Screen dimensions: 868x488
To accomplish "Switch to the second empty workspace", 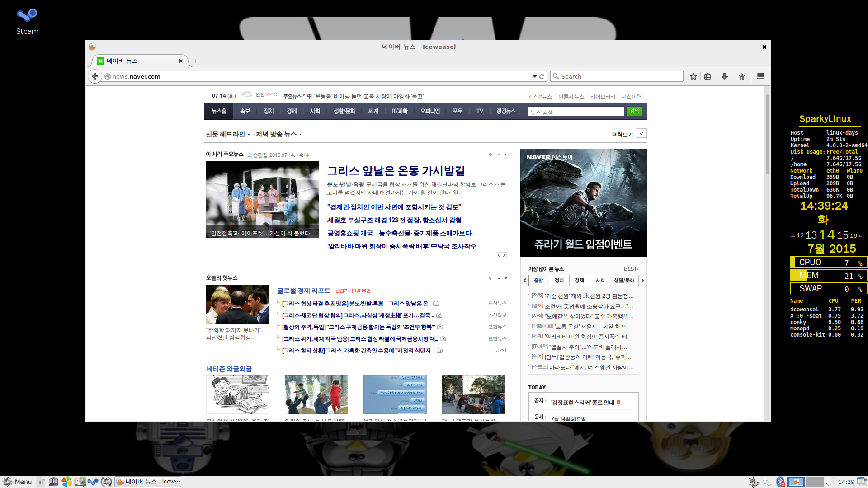I will [x=814, y=482].
